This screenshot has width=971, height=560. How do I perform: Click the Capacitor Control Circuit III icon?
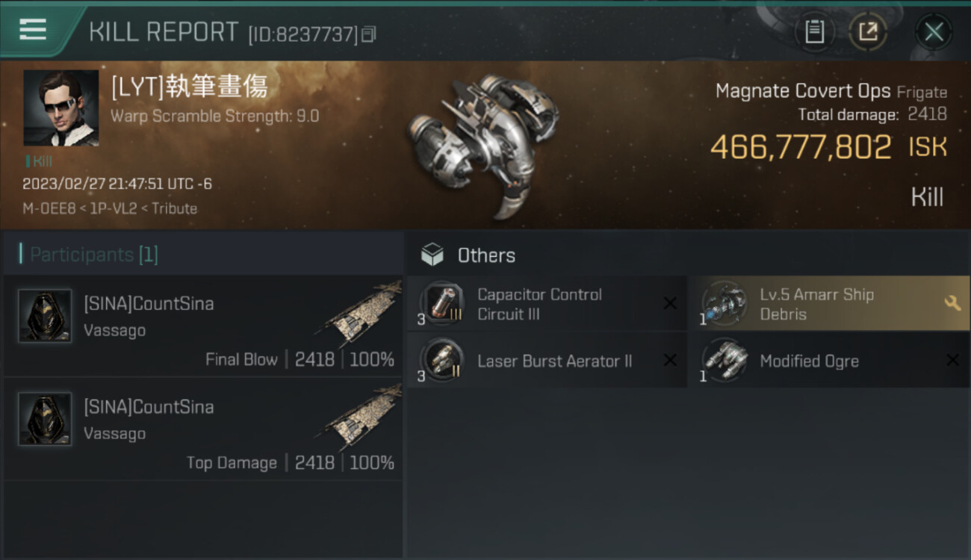click(x=441, y=303)
